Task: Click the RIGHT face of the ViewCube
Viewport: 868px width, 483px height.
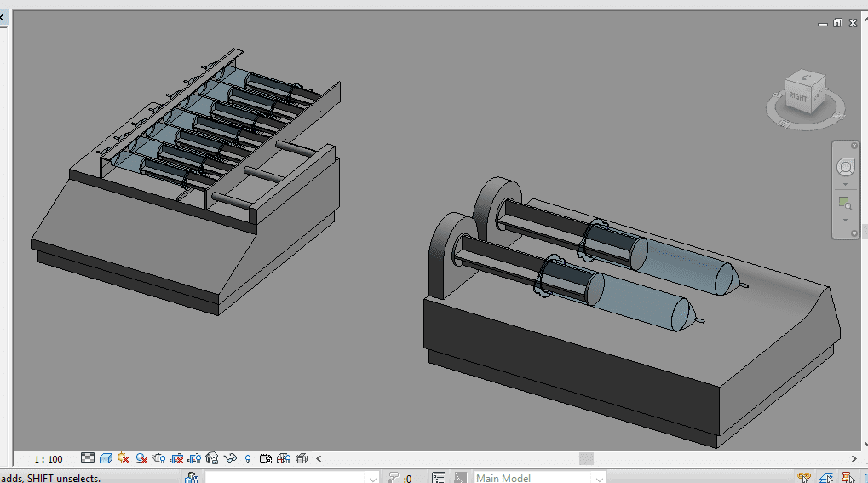Action: (x=797, y=97)
